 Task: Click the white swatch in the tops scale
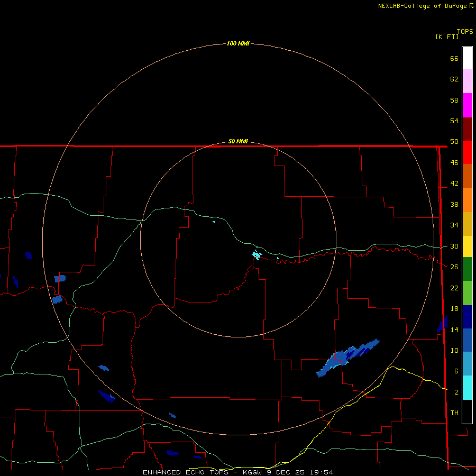(467, 58)
